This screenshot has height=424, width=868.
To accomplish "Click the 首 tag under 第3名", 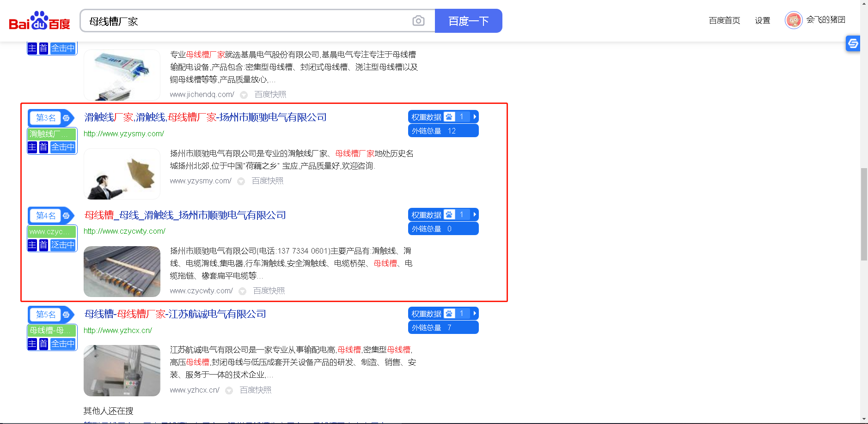I will point(43,147).
